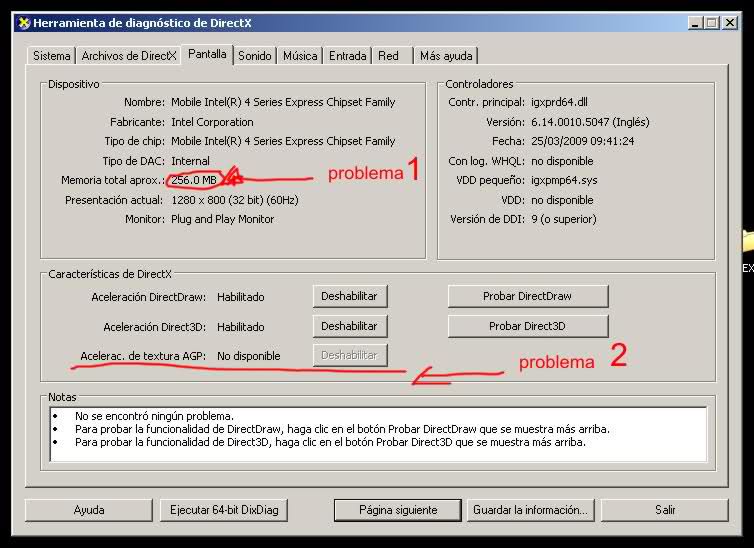
Task: Click Guardar la información button
Action: click(x=530, y=510)
